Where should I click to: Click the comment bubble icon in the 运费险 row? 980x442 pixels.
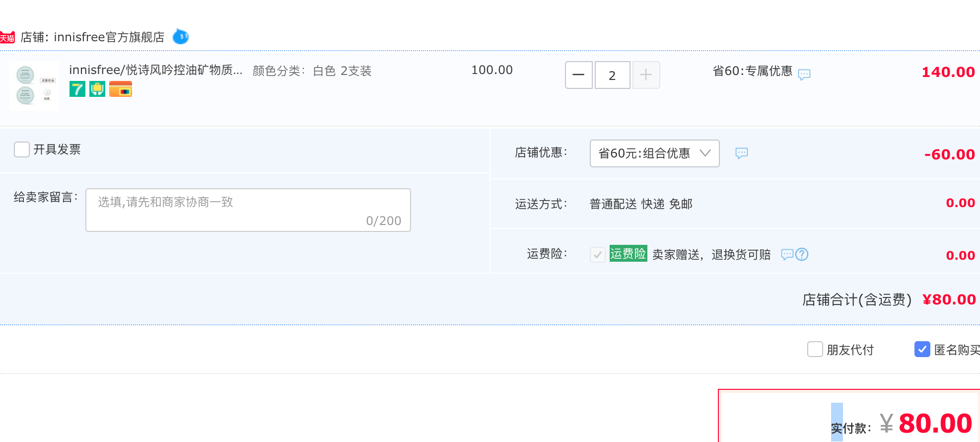[x=787, y=255]
